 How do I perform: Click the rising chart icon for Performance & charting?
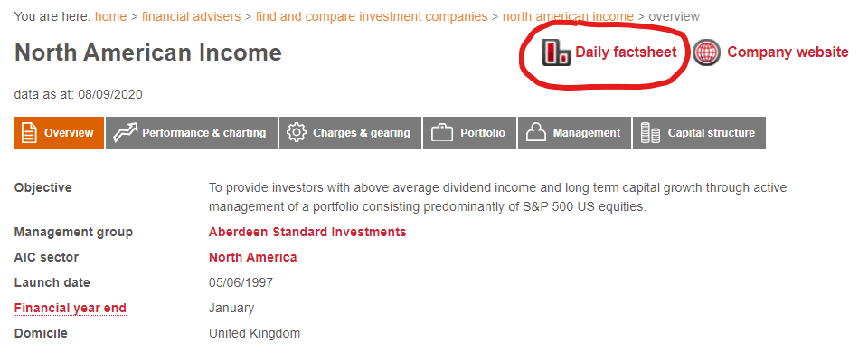(x=125, y=133)
